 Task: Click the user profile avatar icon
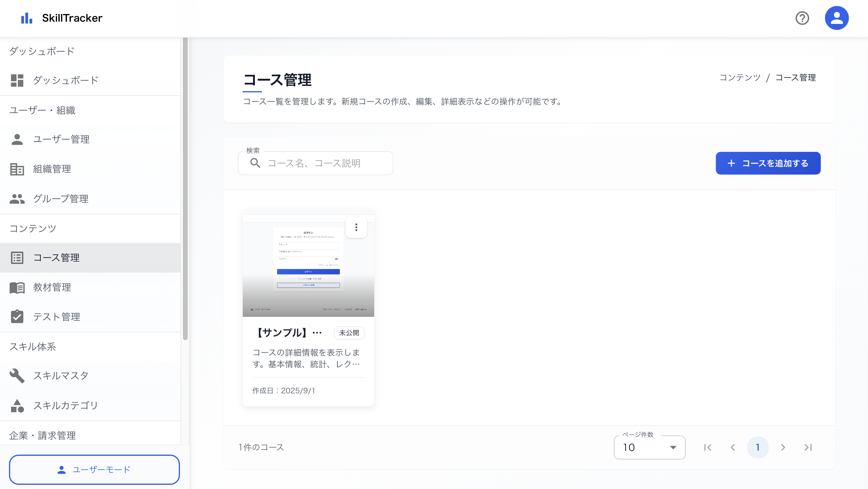click(837, 18)
